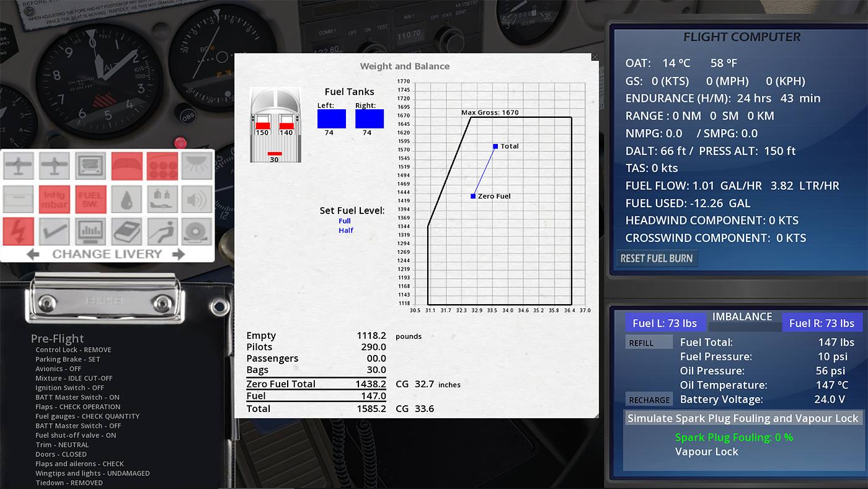Viewport: 868px width, 489px height.
Task: Click the oil droplet icon
Action: (x=126, y=199)
